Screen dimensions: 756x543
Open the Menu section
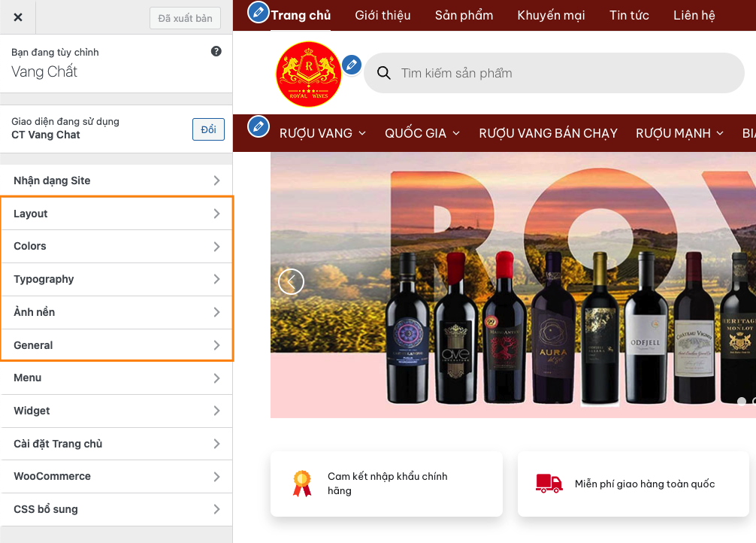116,378
